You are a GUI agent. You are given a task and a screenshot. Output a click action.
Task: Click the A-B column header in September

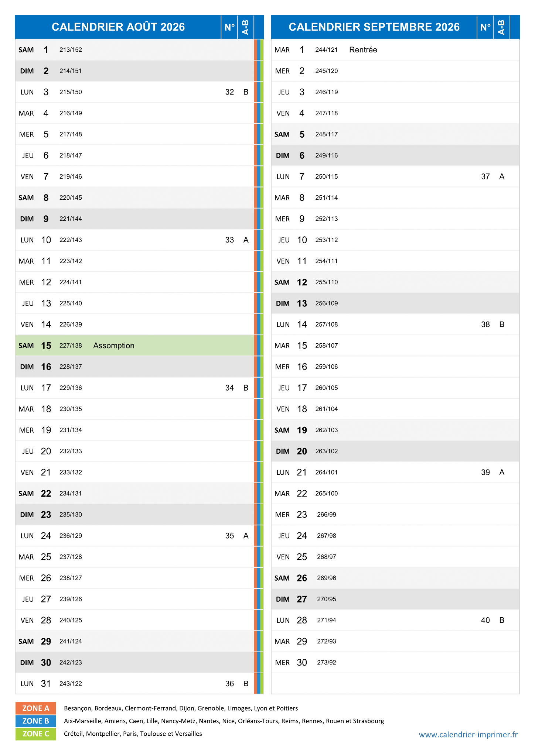click(x=501, y=27)
